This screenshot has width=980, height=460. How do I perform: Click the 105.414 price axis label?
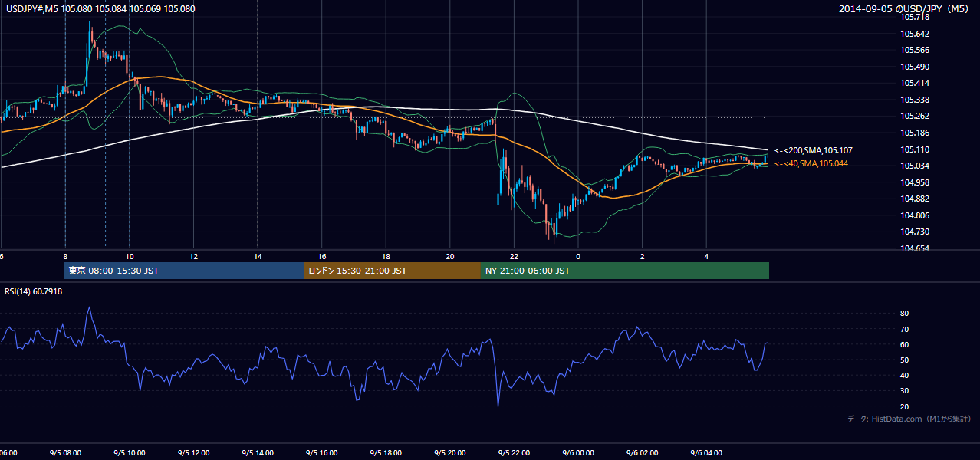point(915,83)
